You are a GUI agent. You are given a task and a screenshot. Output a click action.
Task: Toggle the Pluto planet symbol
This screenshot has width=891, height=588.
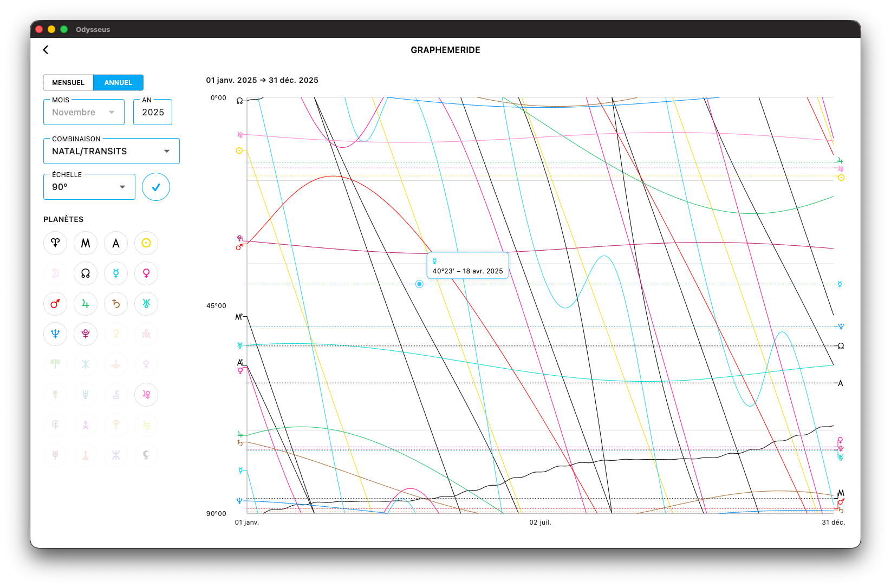86,334
